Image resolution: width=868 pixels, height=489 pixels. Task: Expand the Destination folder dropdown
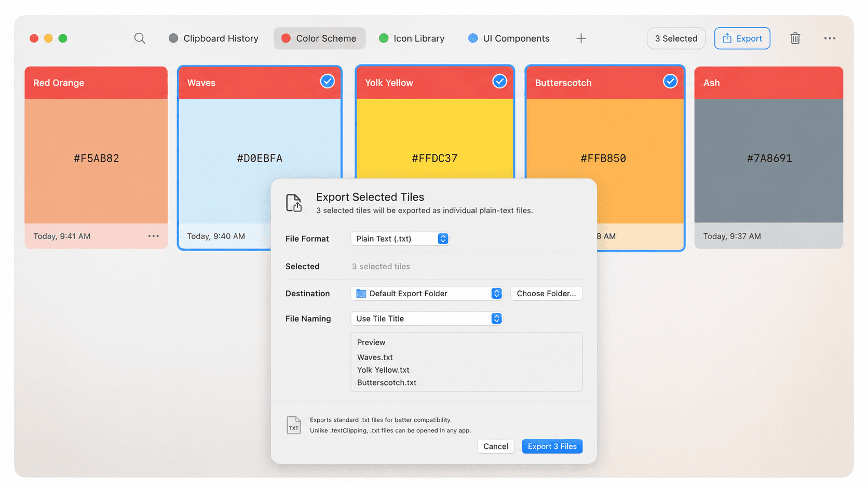pos(427,294)
